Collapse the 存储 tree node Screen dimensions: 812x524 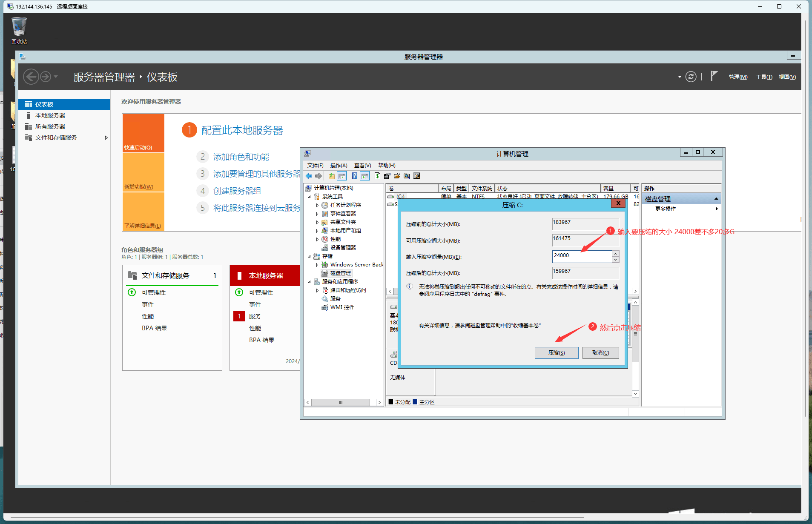[310, 256]
